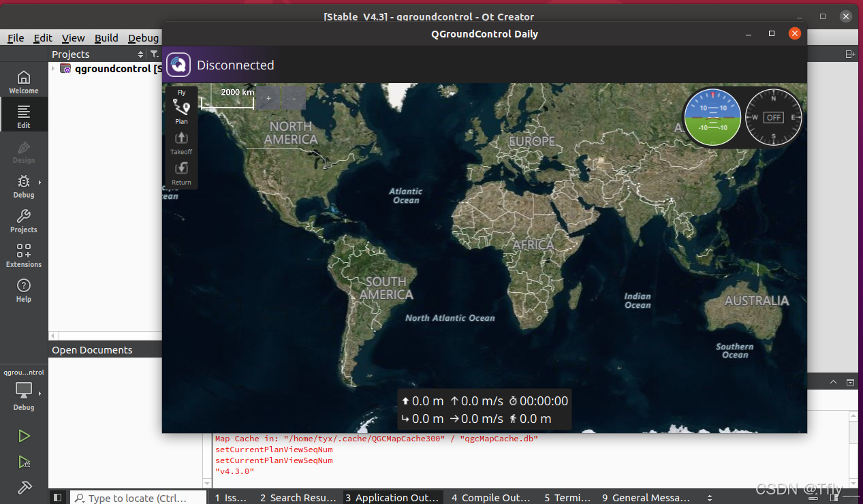Open the Build menu in Qt Creator
This screenshot has height=504, width=863.
[x=106, y=38]
